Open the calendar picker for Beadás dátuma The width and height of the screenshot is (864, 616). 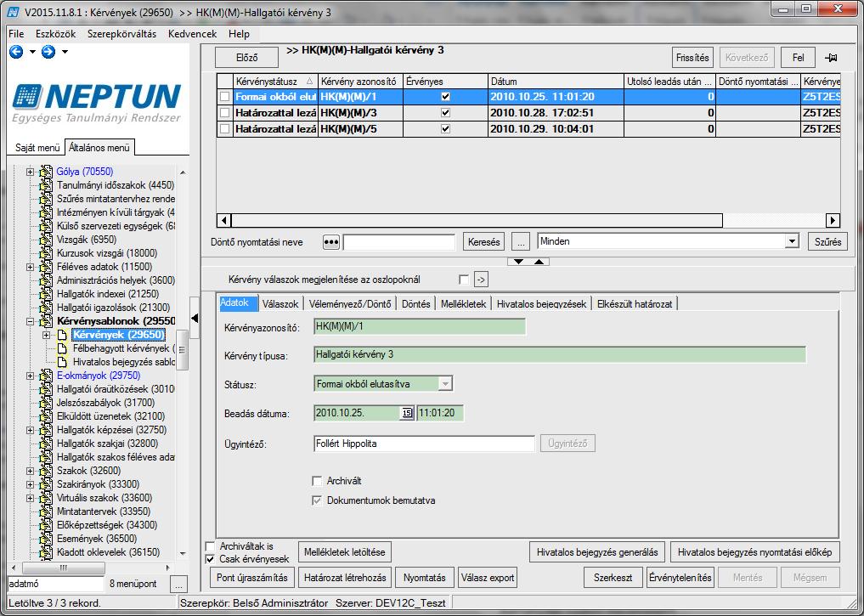coord(407,413)
